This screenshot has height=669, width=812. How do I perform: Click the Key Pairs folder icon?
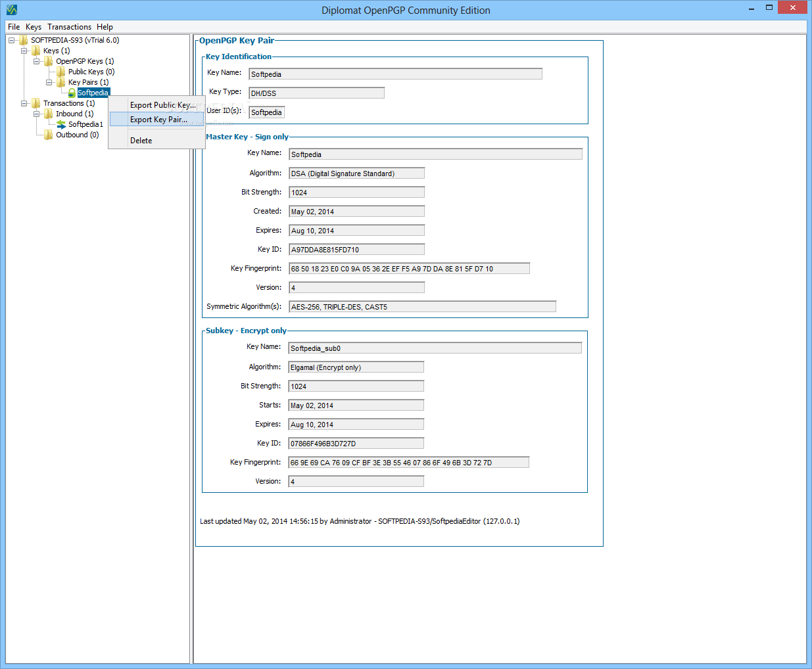point(61,82)
